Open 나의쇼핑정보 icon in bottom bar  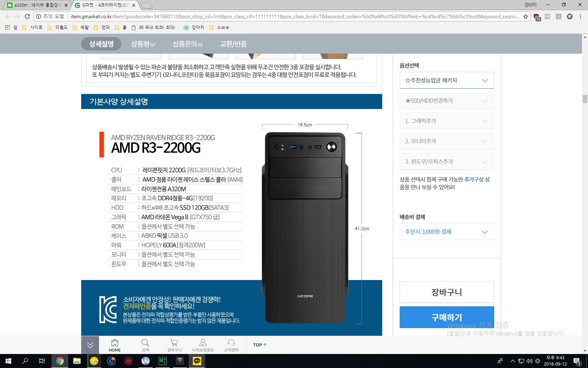[203, 345]
